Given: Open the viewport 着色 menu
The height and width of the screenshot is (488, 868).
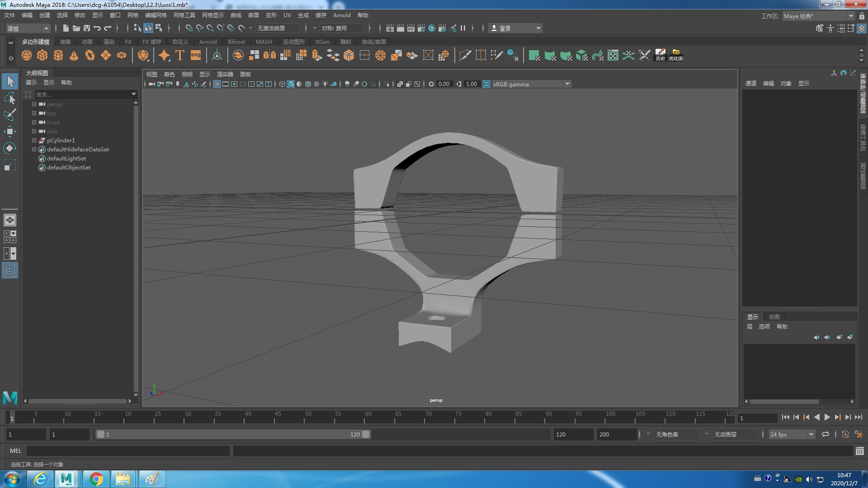Looking at the screenshot, I should (169, 74).
